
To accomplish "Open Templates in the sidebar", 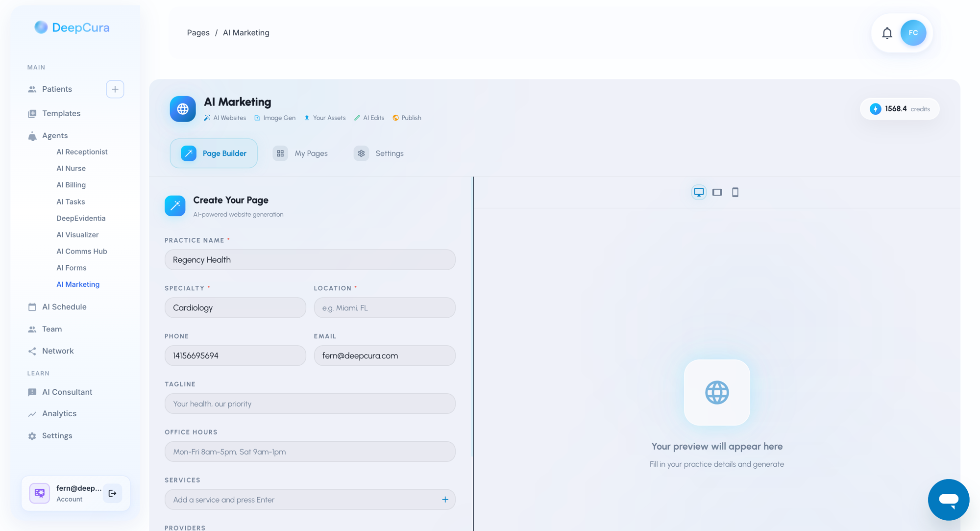I will (x=61, y=113).
